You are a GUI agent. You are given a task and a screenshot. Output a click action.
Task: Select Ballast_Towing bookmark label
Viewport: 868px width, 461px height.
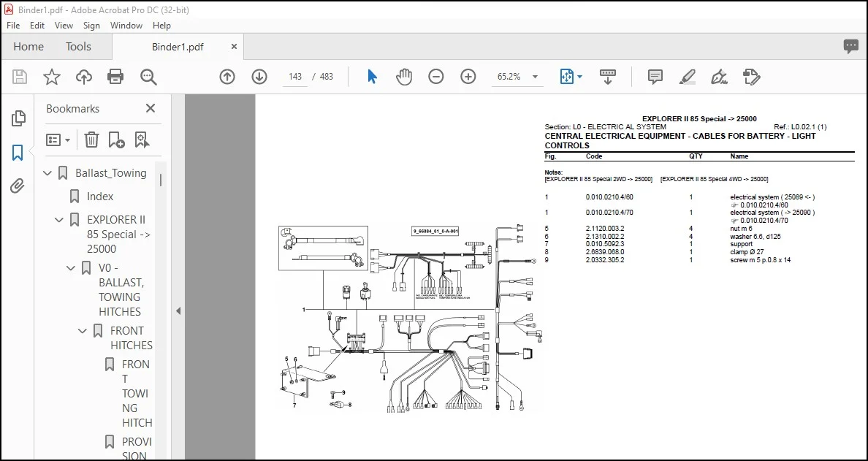111,173
